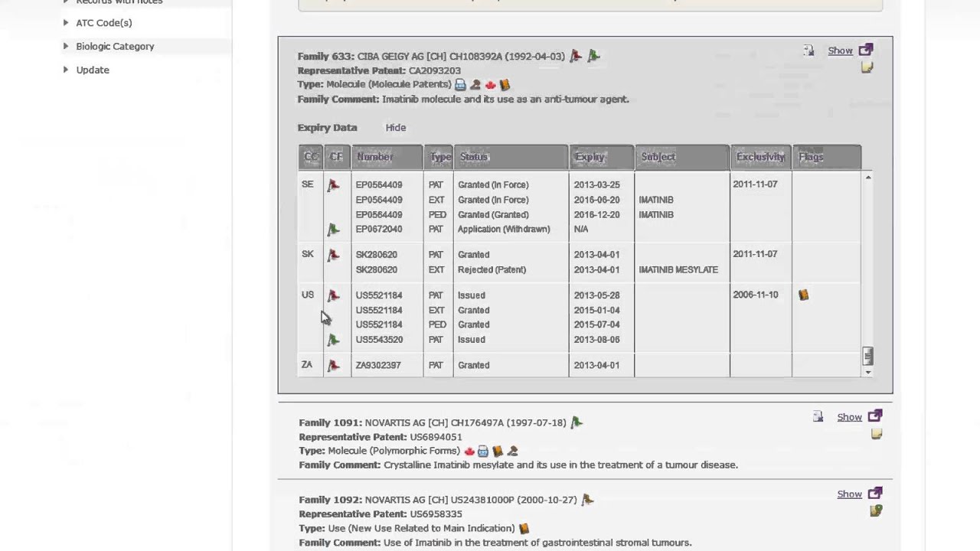Click the Show link for Family 633
Screen dimensions: 980x551
840,51
